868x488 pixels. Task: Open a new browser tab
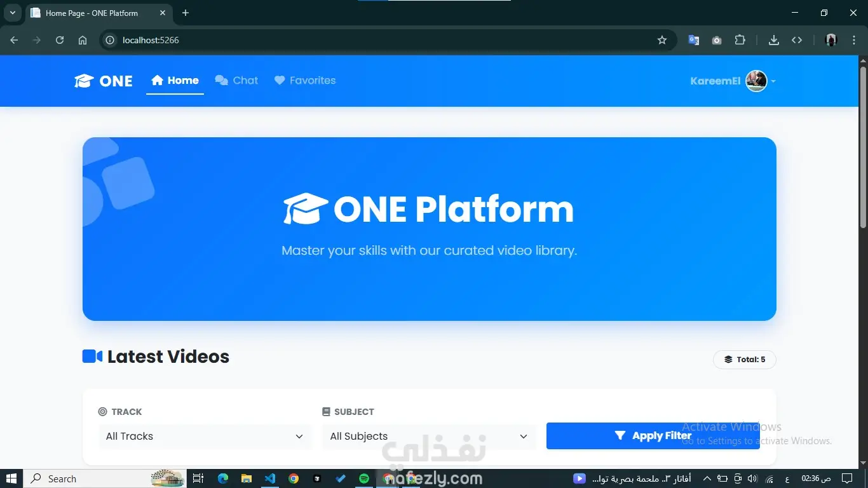pyautogui.click(x=186, y=13)
